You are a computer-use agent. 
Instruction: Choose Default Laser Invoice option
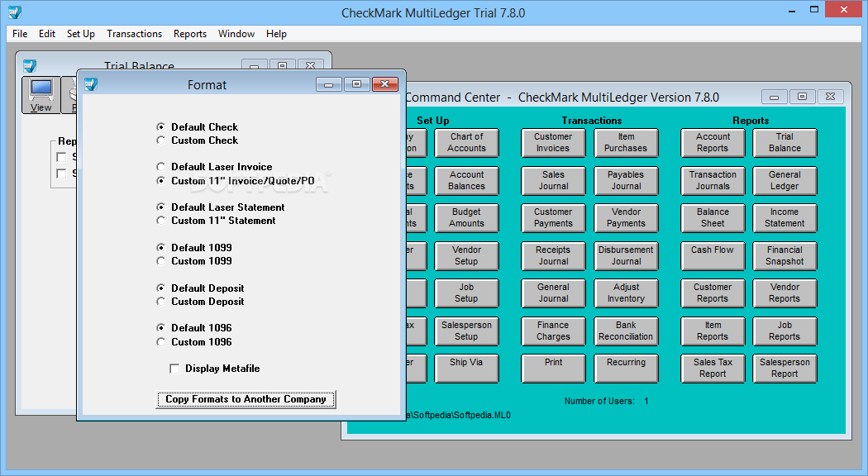tap(160, 167)
